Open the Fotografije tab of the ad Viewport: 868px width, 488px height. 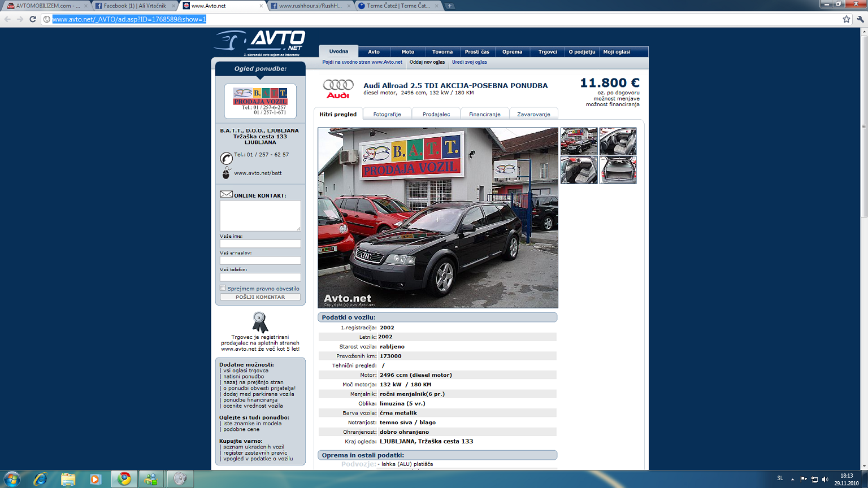click(387, 114)
